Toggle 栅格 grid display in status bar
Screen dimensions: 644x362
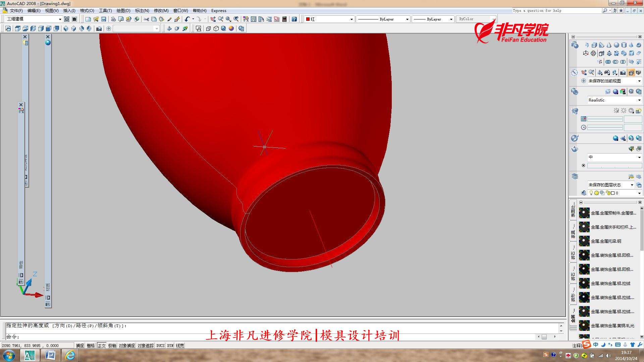pyautogui.click(x=91, y=346)
